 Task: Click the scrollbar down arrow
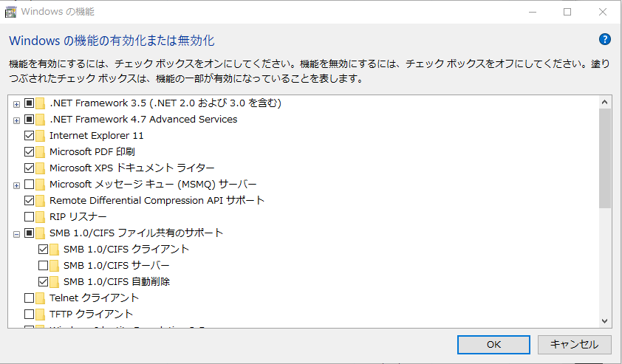pos(604,320)
